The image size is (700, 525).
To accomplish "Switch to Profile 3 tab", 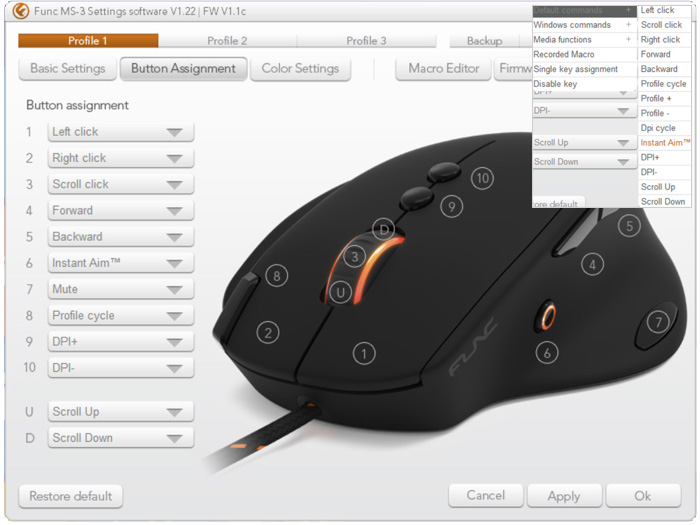I will click(x=366, y=41).
